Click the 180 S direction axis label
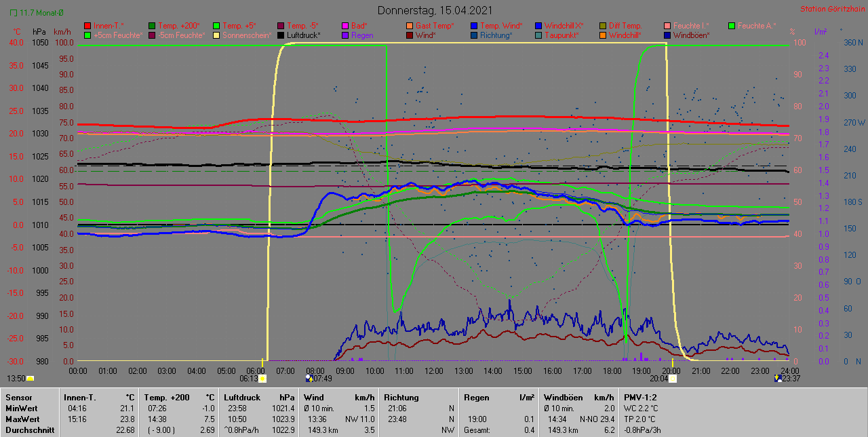868x437 pixels. (x=852, y=202)
